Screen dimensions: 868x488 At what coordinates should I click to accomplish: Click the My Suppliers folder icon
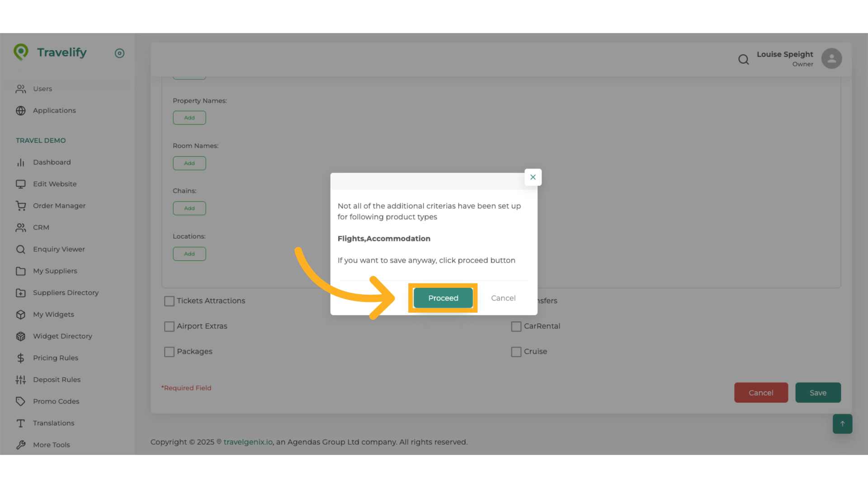coord(21,271)
